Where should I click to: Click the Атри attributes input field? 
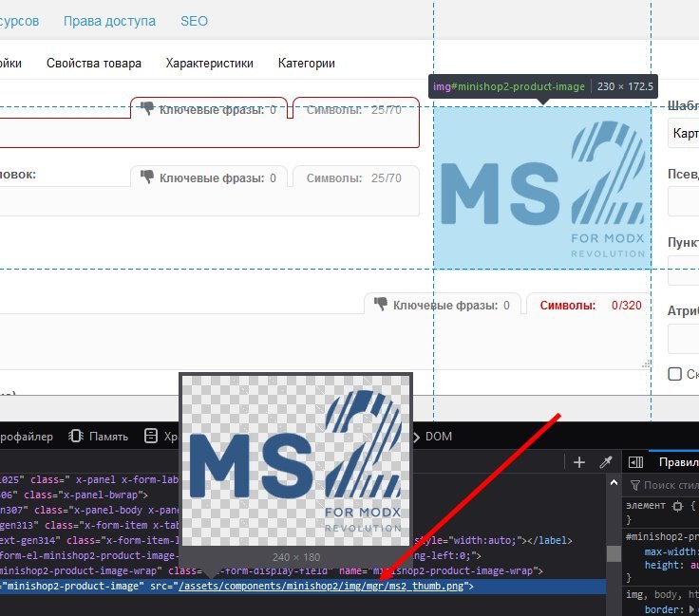pyautogui.click(x=684, y=339)
